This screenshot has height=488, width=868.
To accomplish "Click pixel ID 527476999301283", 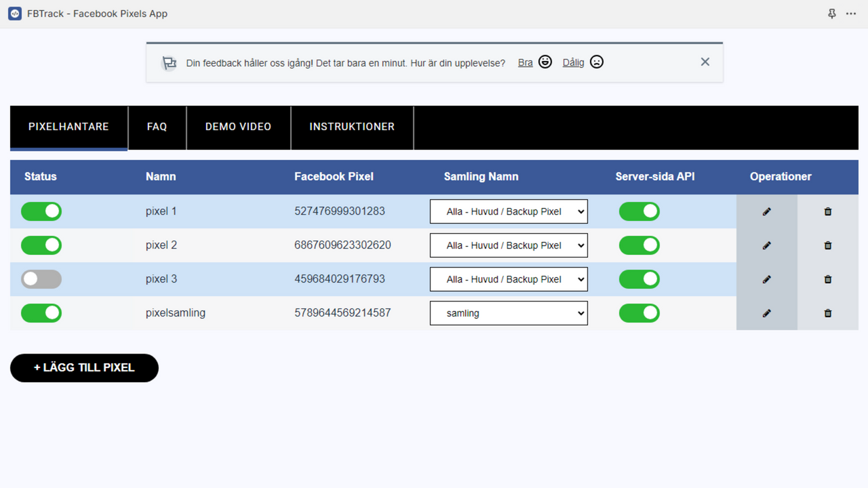I will tap(340, 211).
